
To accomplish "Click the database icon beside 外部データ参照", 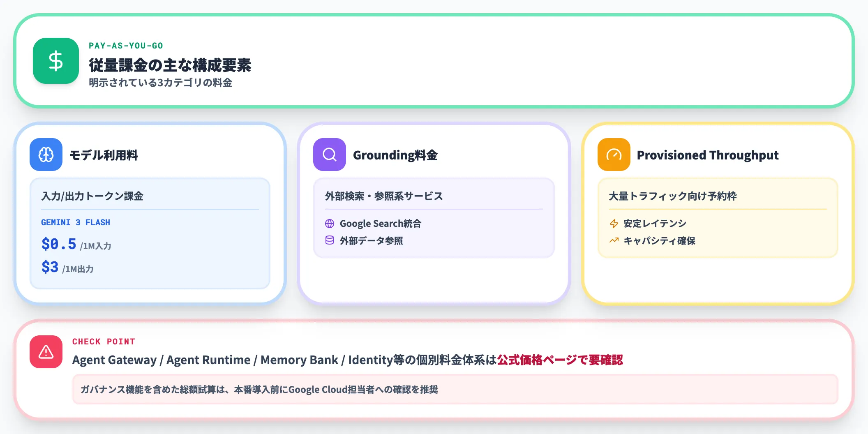I will coord(329,241).
